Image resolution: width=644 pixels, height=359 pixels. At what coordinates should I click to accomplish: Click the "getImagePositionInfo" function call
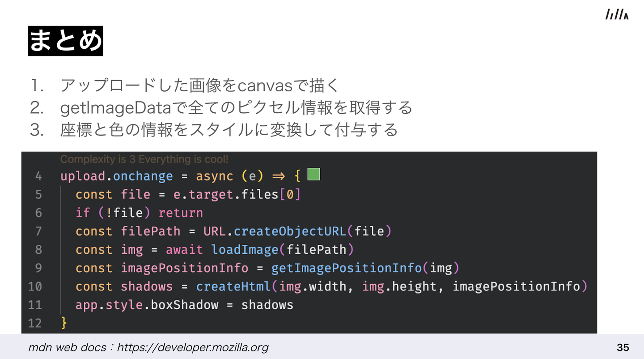pyautogui.click(x=347, y=268)
